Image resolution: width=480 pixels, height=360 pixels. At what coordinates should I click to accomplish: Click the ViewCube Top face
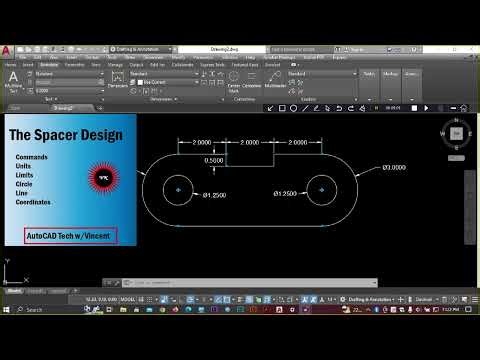click(x=456, y=134)
